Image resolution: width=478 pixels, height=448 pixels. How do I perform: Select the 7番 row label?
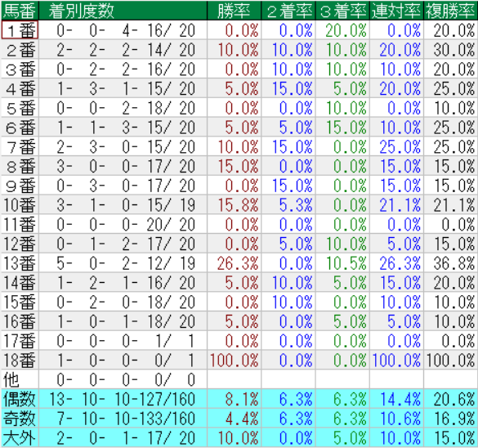20,146
